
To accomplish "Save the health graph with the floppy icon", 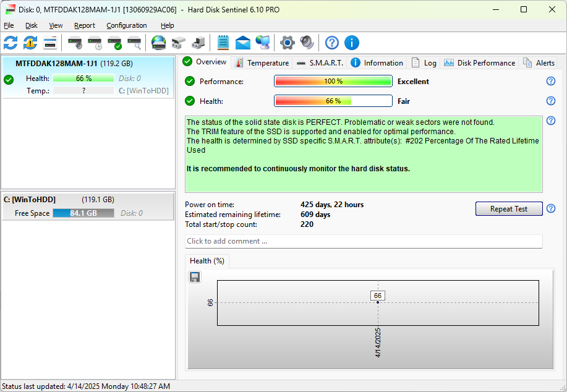I will [x=195, y=278].
